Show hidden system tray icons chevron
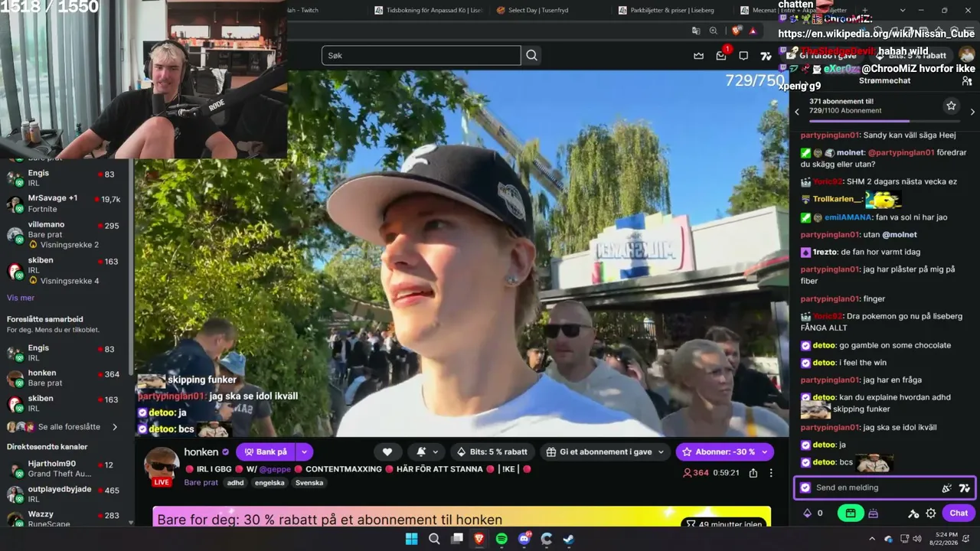 point(872,539)
